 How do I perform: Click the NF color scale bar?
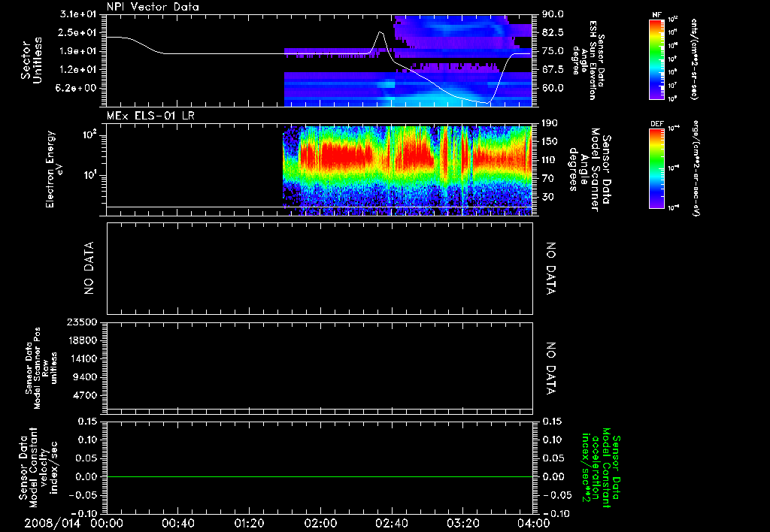[x=656, y=59]
